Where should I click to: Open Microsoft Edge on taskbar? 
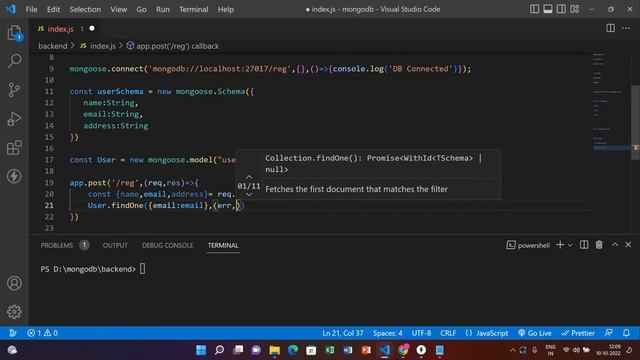pos(293,350)
